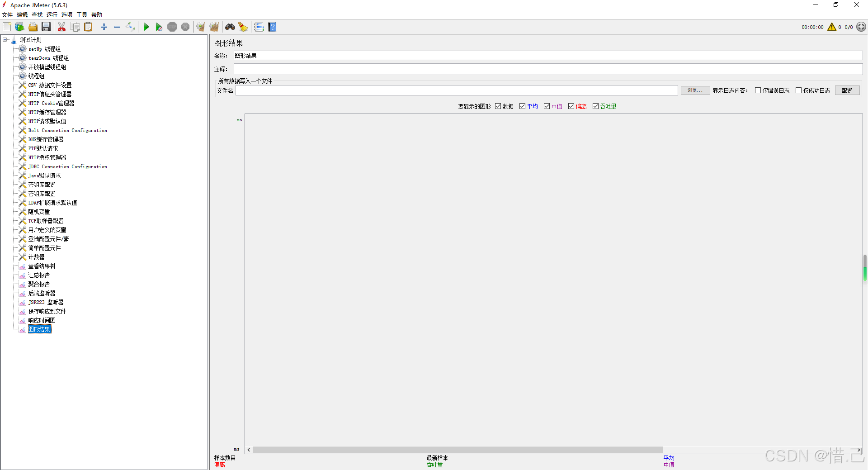Click the Stop test icon

(x=172, y=27)
